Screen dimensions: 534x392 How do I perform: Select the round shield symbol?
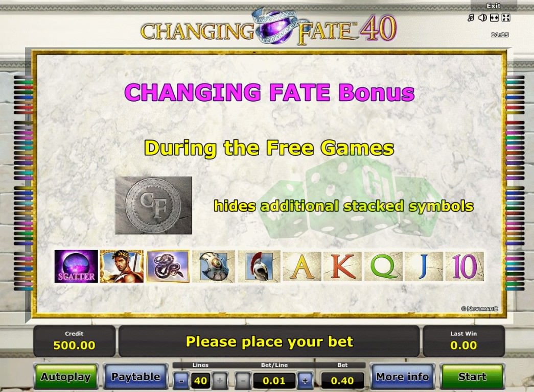(x=214, y=266)
